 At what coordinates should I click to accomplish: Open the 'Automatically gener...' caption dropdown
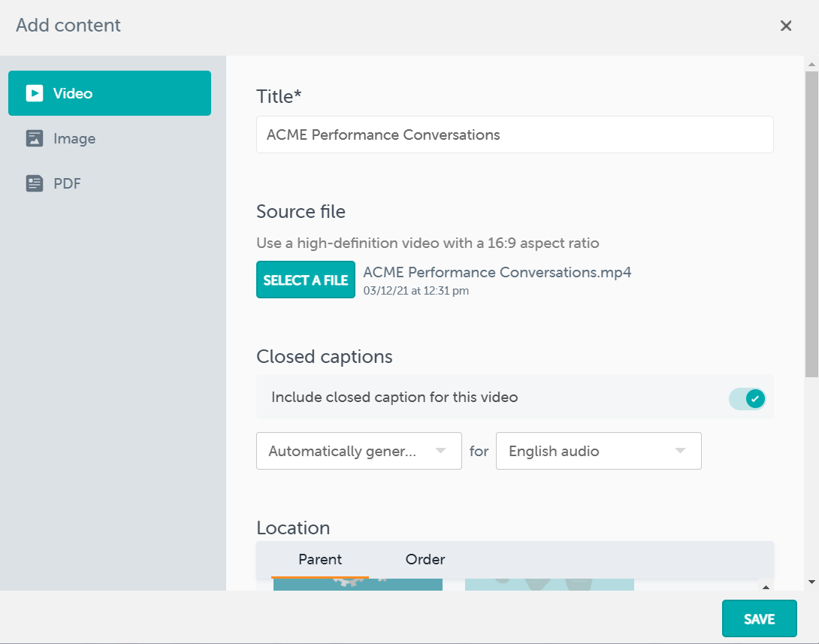point(358,451)
